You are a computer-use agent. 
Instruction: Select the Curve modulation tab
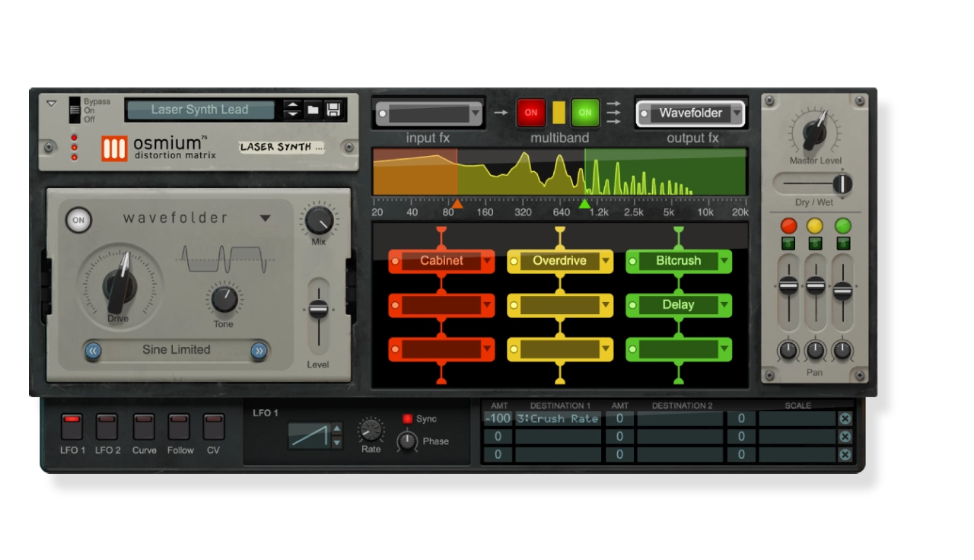tap(144, 427)
